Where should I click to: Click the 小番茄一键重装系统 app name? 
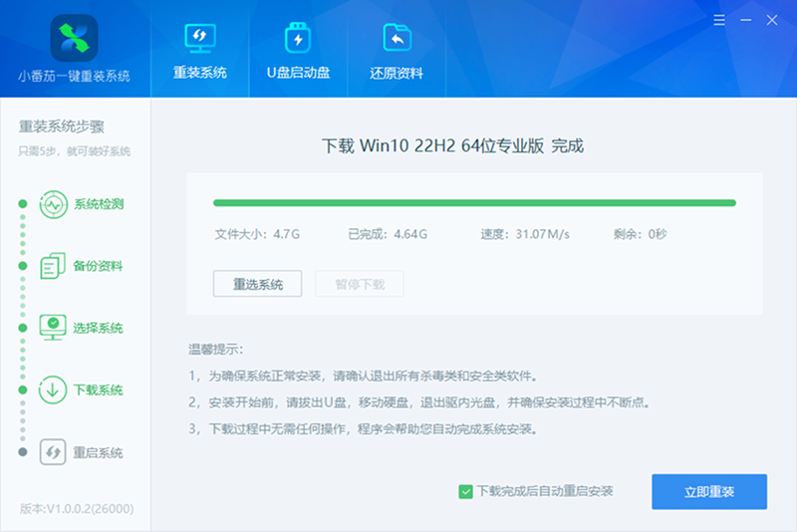[74, 77]
